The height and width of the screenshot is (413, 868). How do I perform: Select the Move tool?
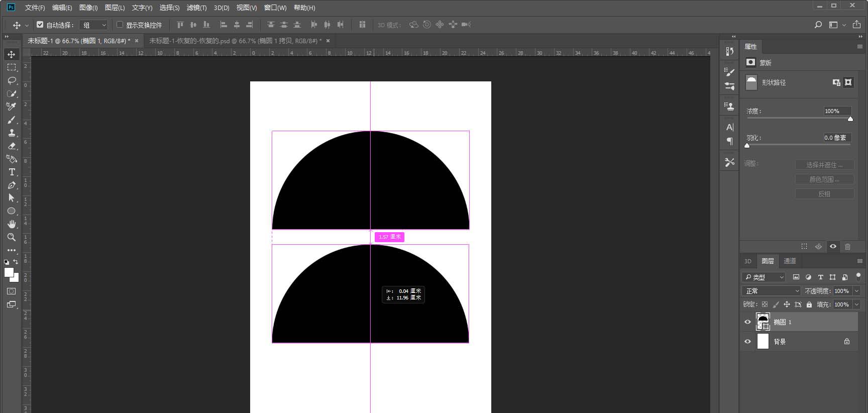pyautogui.click(x=11, y=54)
